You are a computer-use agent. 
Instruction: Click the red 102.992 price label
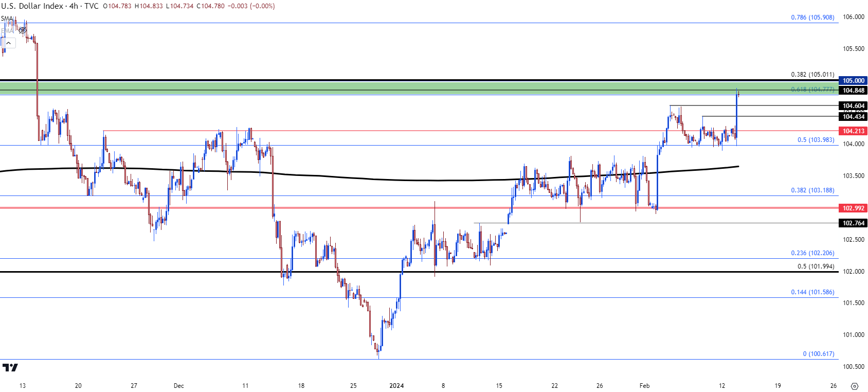coord(854,208)
